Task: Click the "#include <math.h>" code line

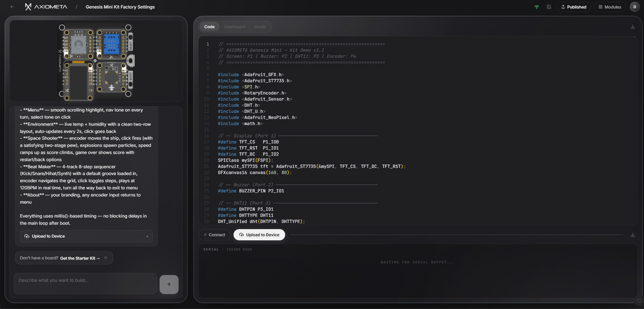Action: [240, 124]
